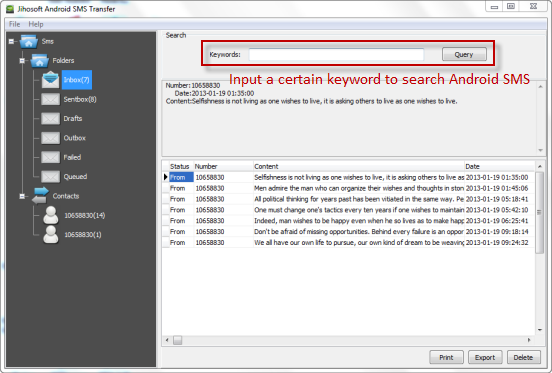Click the preview pane scroll-down arrow

[540, 150]
